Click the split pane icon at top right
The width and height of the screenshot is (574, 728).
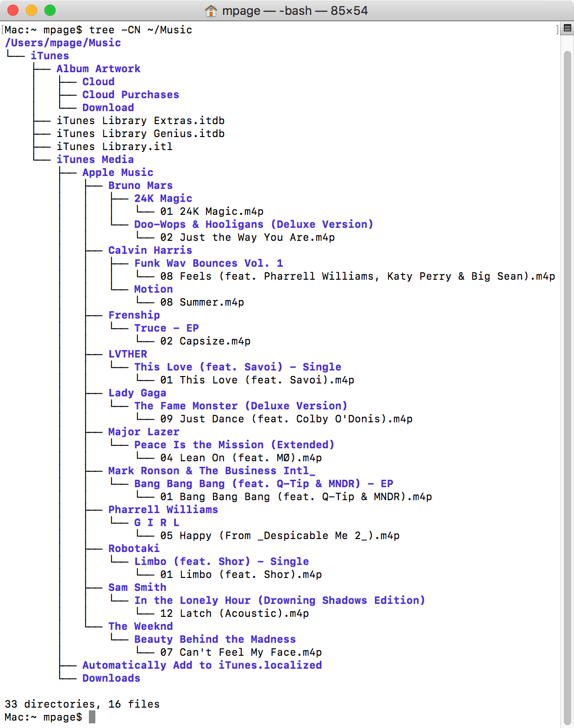tap(567, 28)
